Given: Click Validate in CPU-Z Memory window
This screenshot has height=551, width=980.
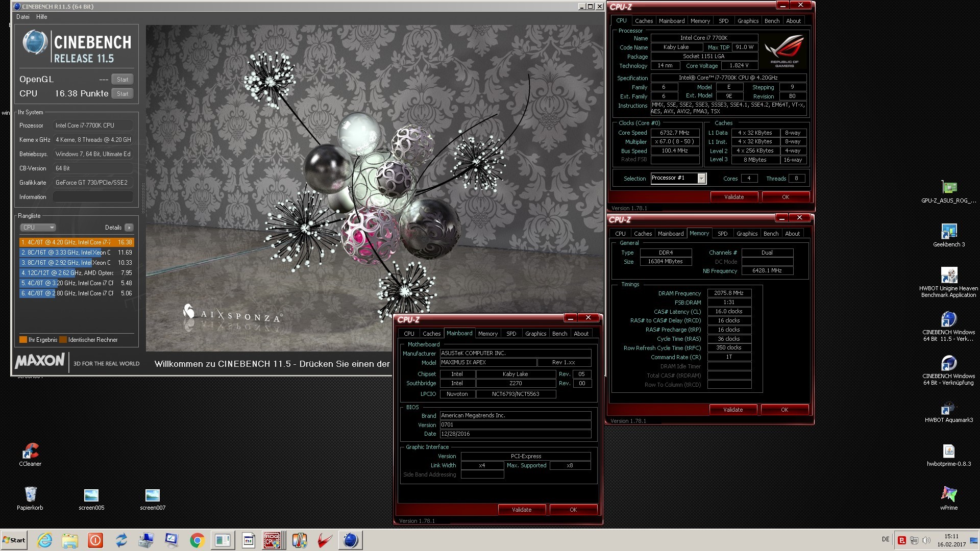Looking at the screenshot, I should [733, 410].
